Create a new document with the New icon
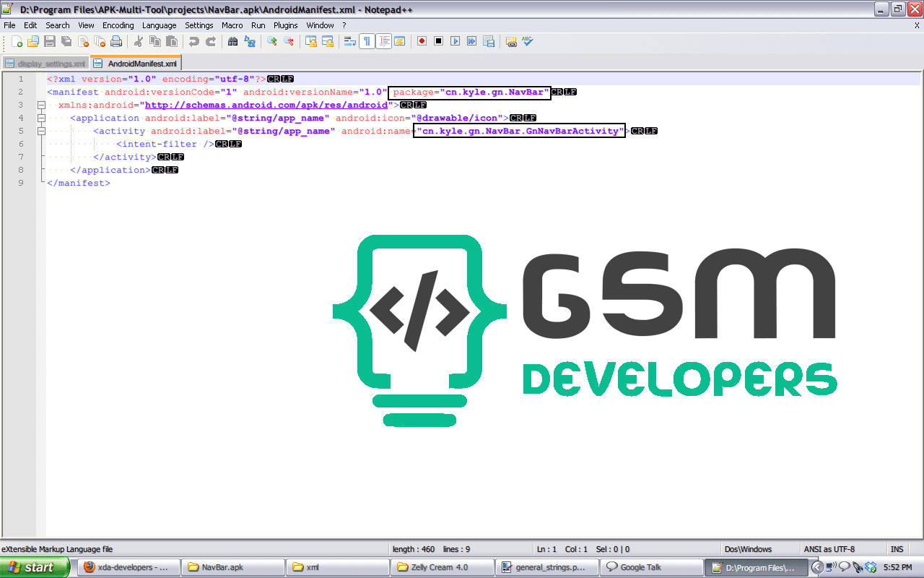Image resolution: width=924 pixels, height=578 pixels. click(x=17, y=41)
